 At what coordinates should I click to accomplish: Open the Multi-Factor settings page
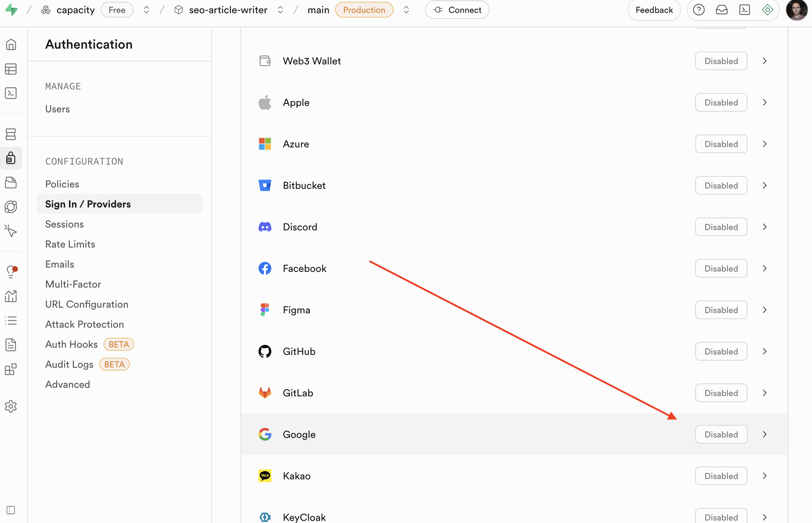click(73, 284)
